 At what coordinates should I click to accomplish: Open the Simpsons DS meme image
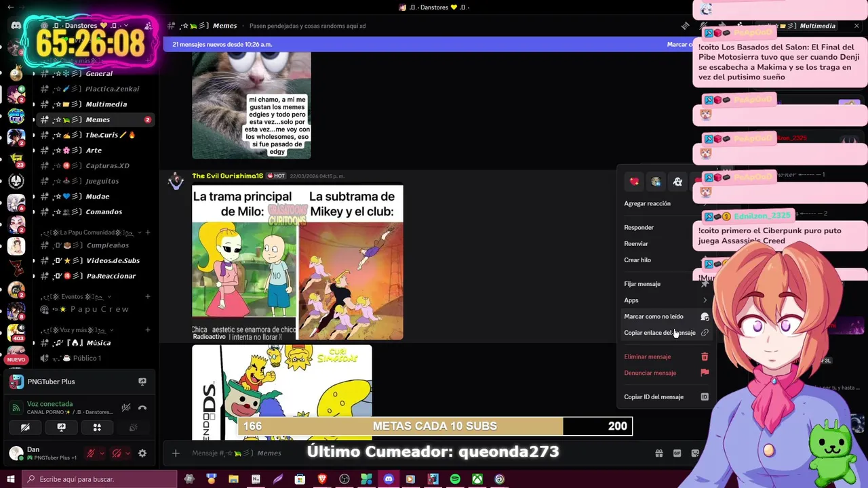pyautogui.click(x=282, y=392)
